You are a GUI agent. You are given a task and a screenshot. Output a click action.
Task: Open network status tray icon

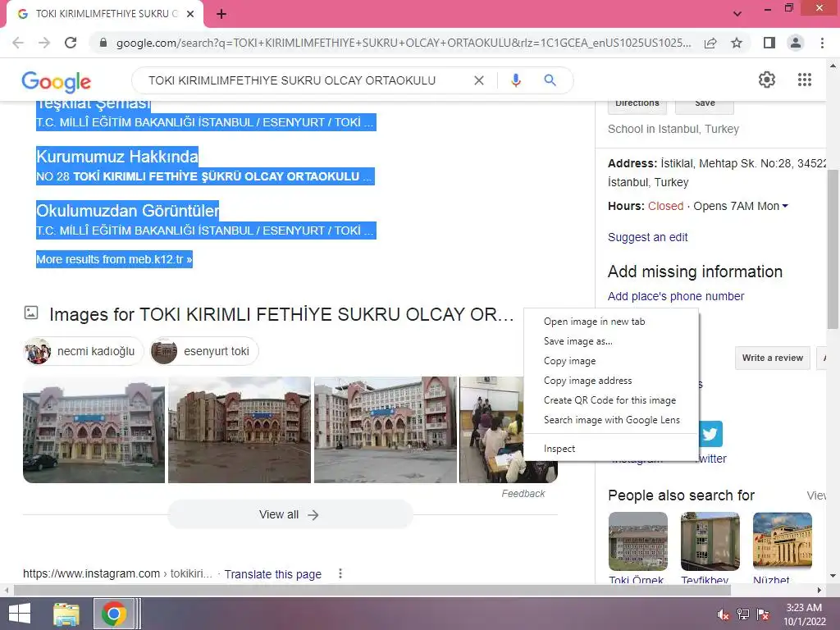743,614
